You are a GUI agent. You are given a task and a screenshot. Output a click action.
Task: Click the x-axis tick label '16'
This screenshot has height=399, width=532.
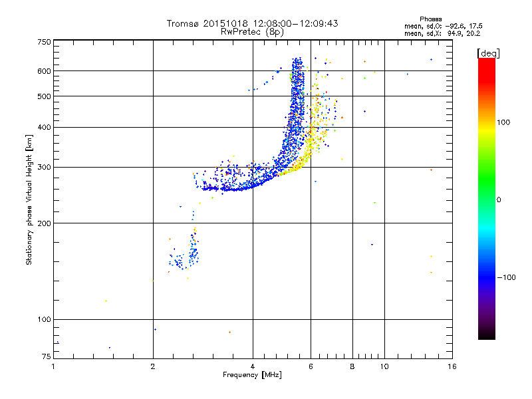tap(452, 366)
